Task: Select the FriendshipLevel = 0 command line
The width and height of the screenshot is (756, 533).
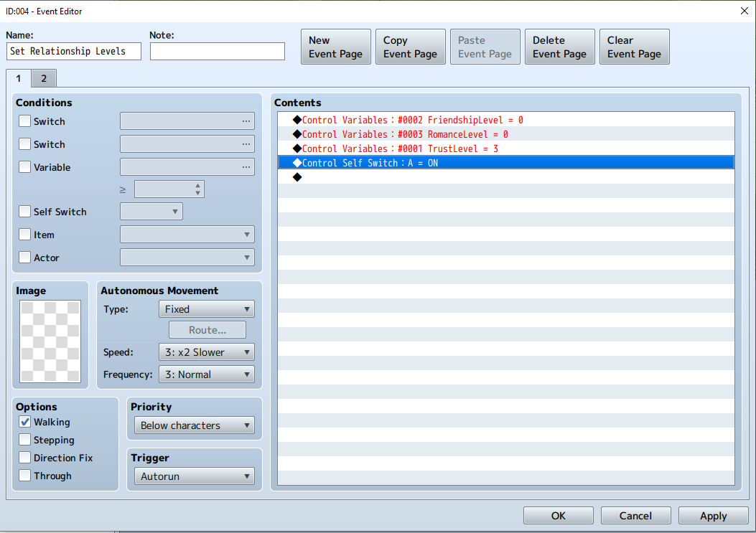Action: click(x=505, y=120)
